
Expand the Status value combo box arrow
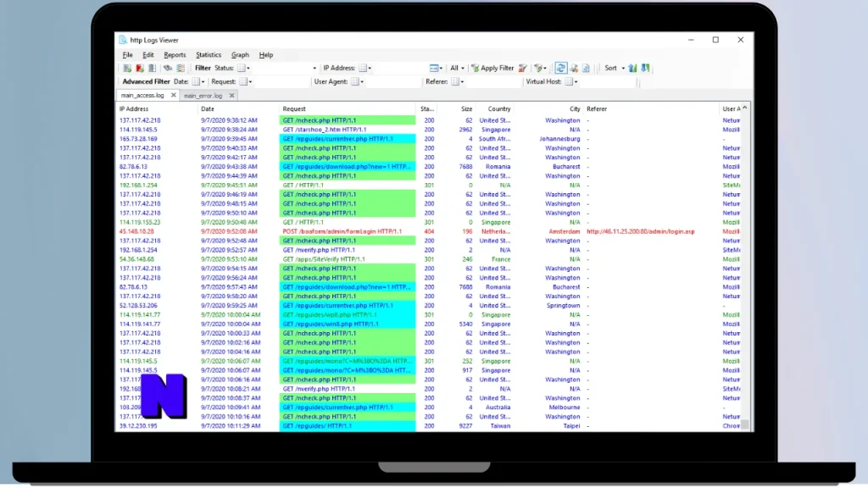[x=314, y=68]
